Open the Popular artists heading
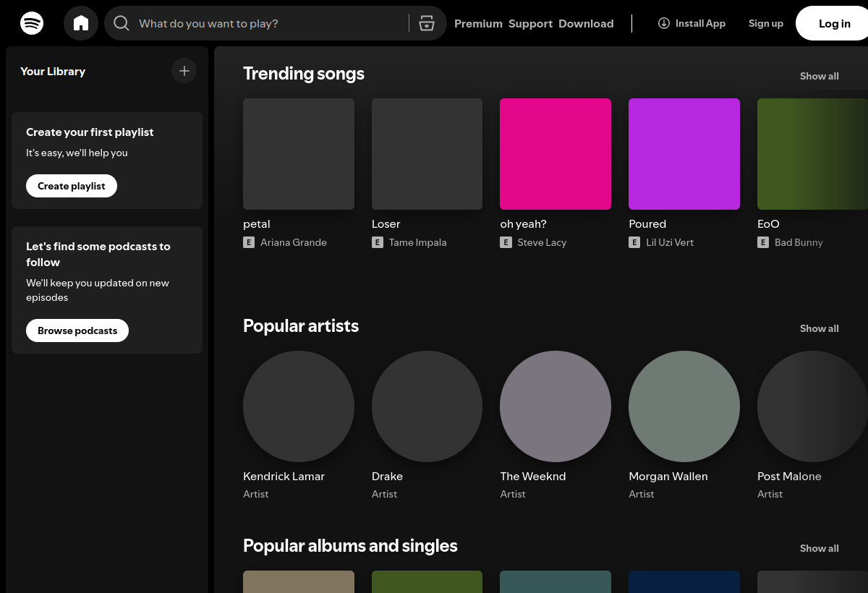The width and height of the screenshot is (868, 593). [x=301, y=325]
